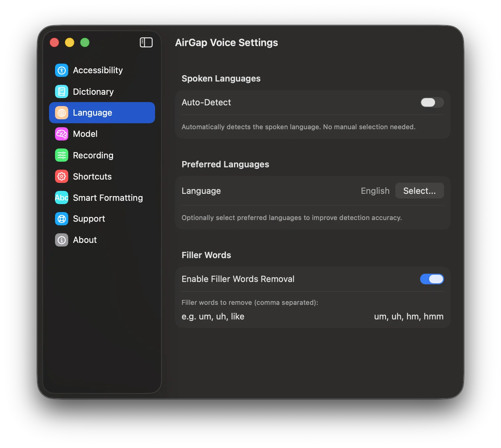Click the Accessibility sidebar icon
501x448 pixels.
click(x=62, y=70)
